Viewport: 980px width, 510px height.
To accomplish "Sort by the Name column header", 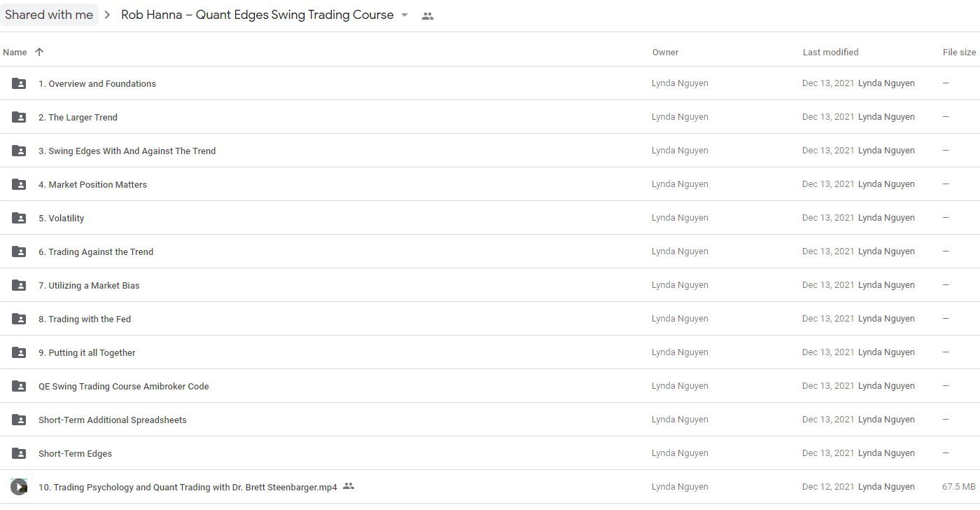I will (x=15, y=52).
